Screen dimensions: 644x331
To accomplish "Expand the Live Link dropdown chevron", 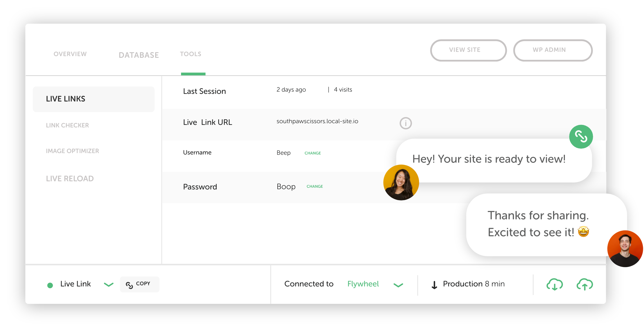I will 109,284.
